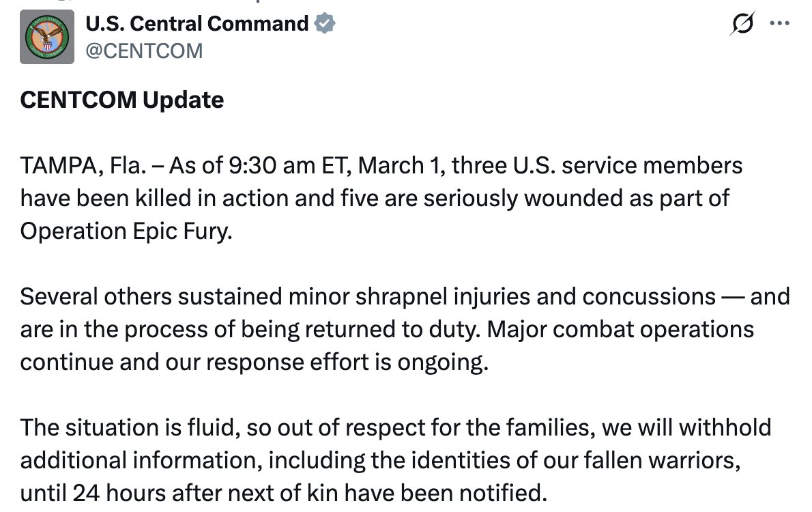This screenshot has width=812, height=512.
Task: Open the U.S. Central Command profile name
Action: [x=197, y=24]
